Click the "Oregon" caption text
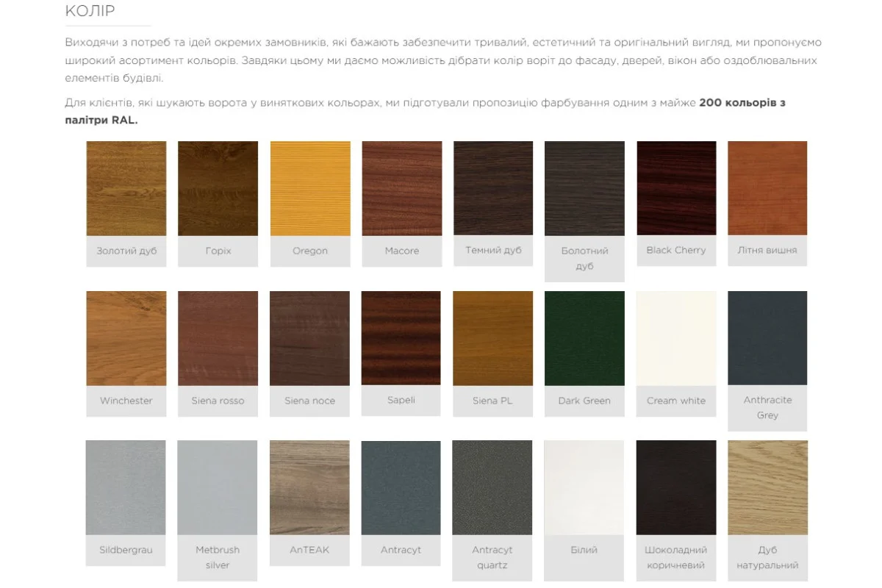The height and width of the screenshot is (588, 882). pos(310,251)
